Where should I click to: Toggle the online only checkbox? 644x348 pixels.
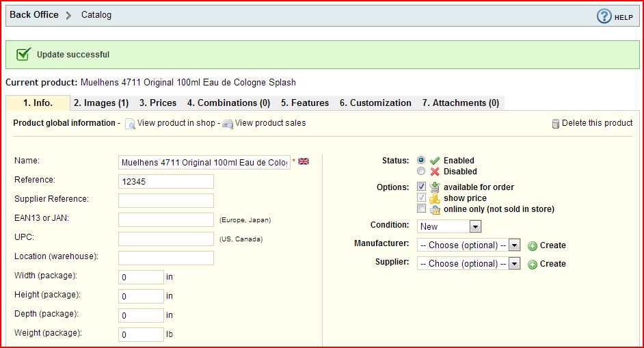point(421,209)
